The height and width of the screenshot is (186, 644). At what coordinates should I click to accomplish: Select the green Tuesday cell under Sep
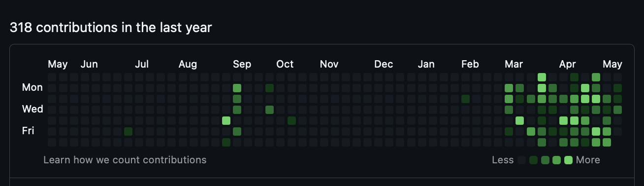point(237,99)
